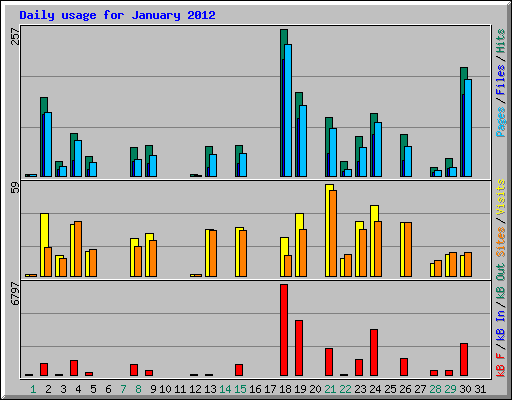Click the green day label 15

240,389
